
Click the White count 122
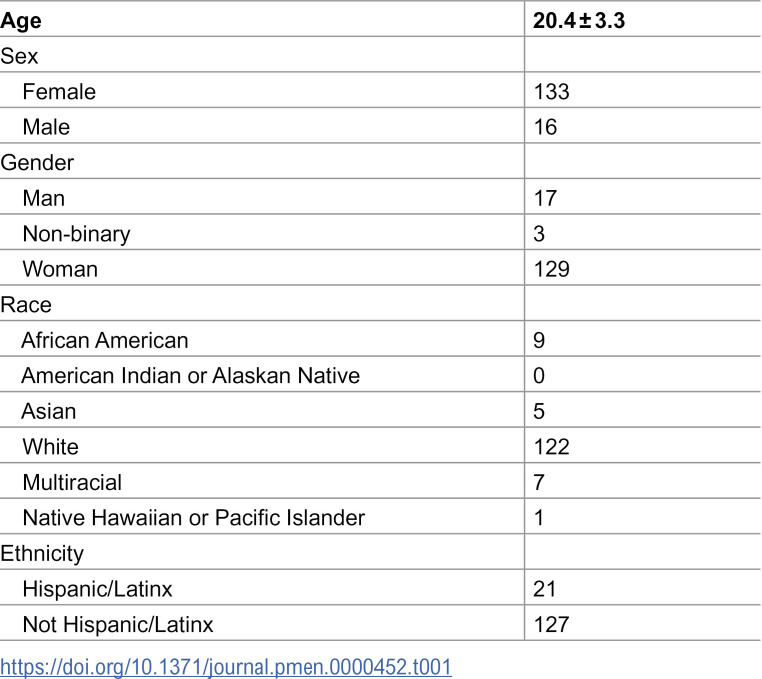pos(551,447)
